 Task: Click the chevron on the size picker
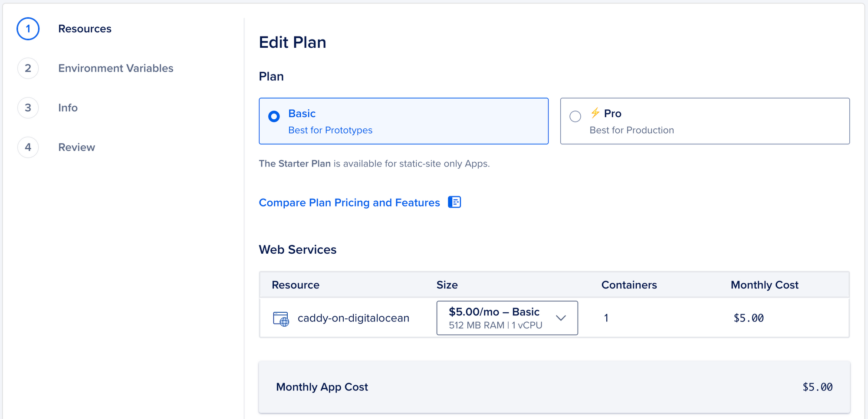pos(561,318)
